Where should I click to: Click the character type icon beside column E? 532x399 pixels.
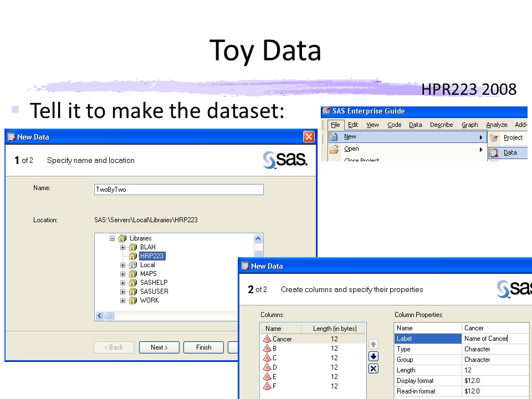tap(267, 377)
